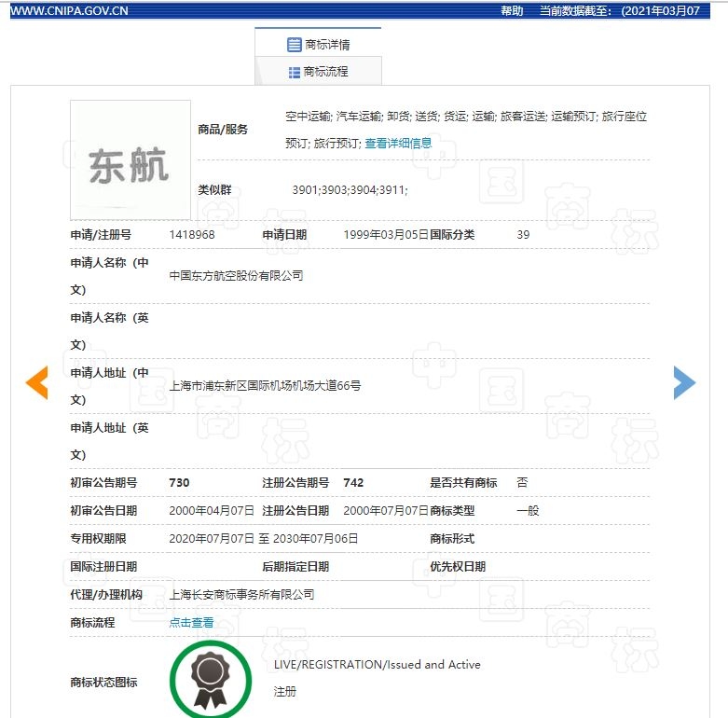Select applicant name 中国东方航空股份有限公司
The image size is (728, 718).
click(x=236, y=276)
